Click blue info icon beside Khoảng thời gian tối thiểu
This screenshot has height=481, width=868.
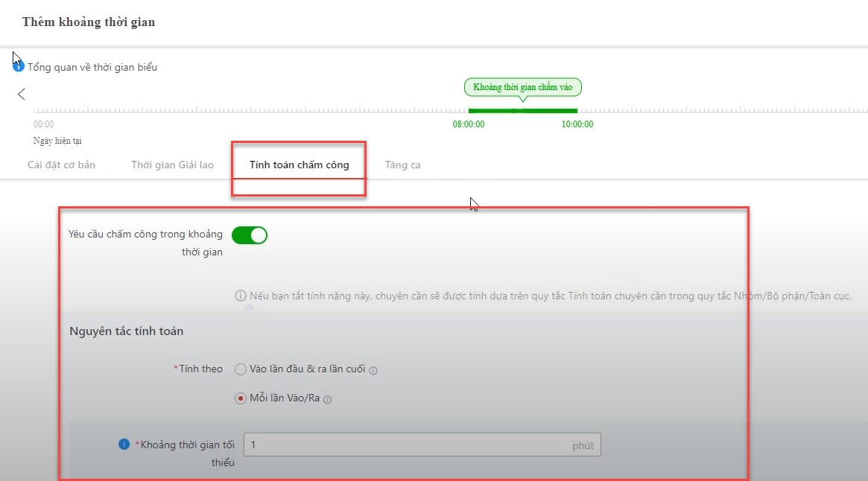click(124, 445)
